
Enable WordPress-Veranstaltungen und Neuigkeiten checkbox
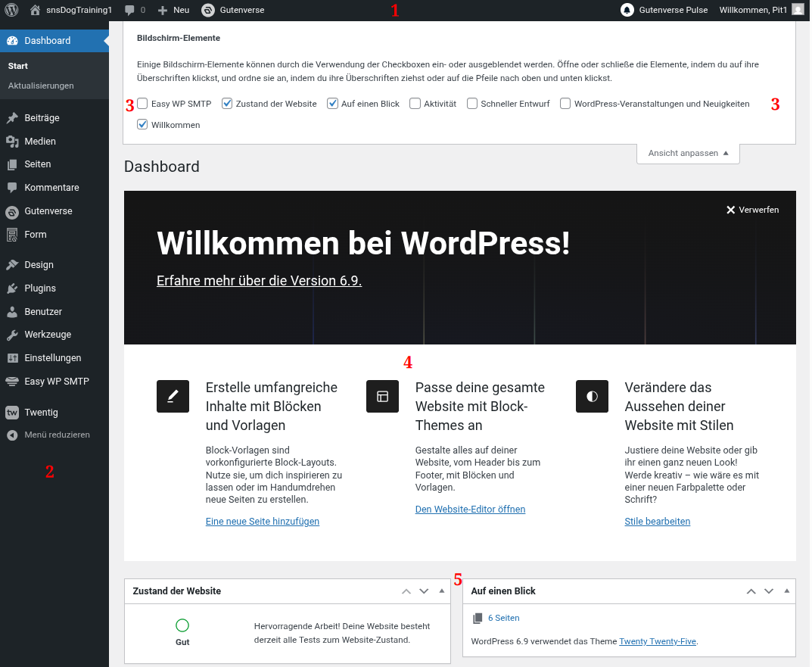click(x=565, y=104)
